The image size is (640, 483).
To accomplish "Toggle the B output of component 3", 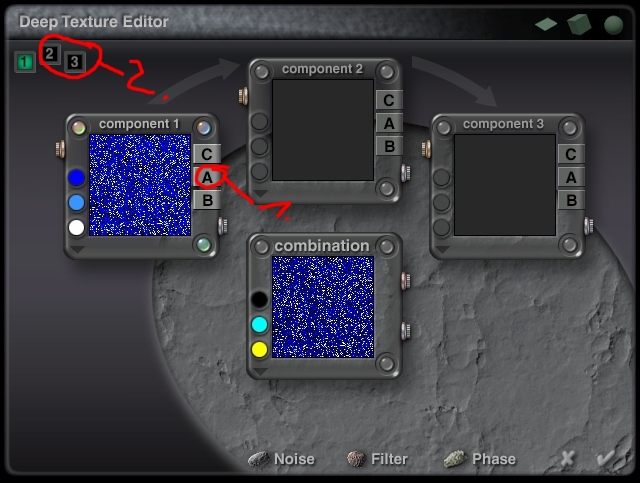I will (x=571, y=200).
